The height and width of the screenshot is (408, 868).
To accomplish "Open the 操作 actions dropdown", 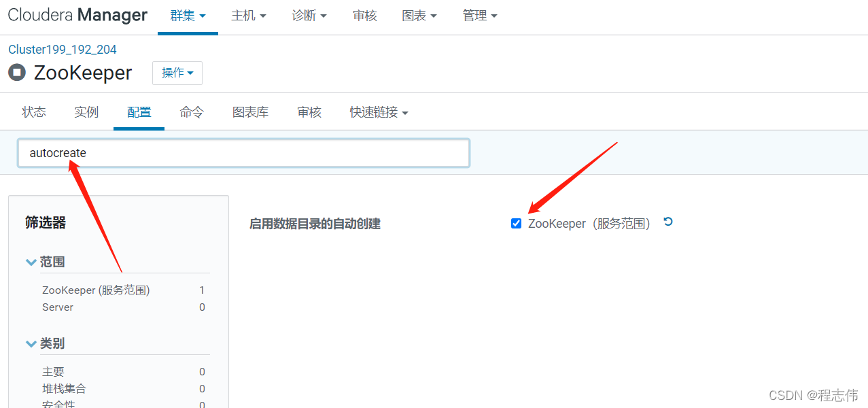I will pyautogui.click(x=177, y=72).
